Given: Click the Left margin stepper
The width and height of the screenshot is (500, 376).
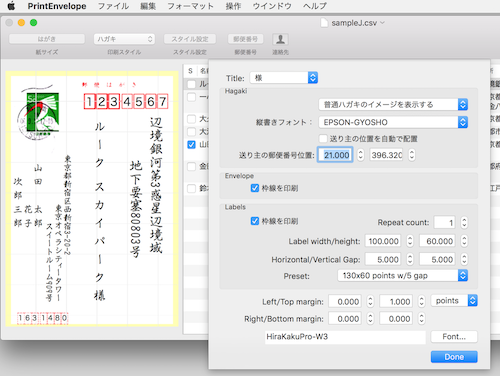Looking at the screenshot, I should coord(370,301).
